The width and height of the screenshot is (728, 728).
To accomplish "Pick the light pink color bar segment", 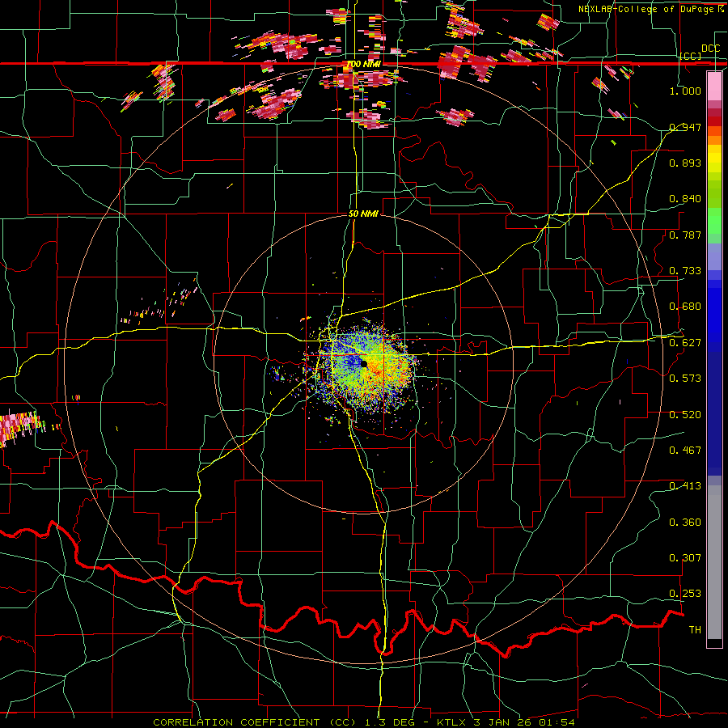I will pos(714,86).
